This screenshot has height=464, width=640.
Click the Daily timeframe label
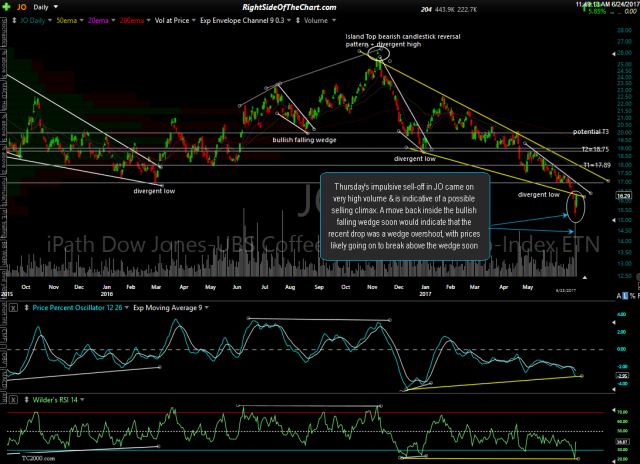41,7
